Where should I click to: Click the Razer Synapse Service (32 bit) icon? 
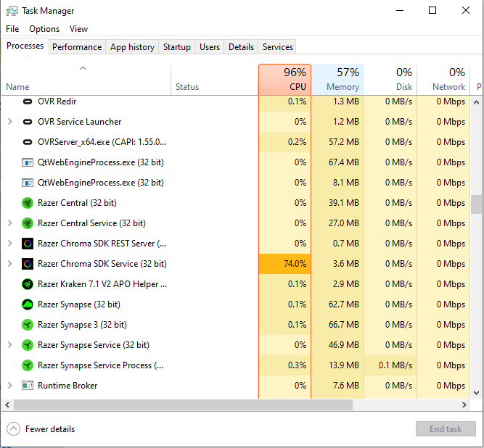click(28, 345)
